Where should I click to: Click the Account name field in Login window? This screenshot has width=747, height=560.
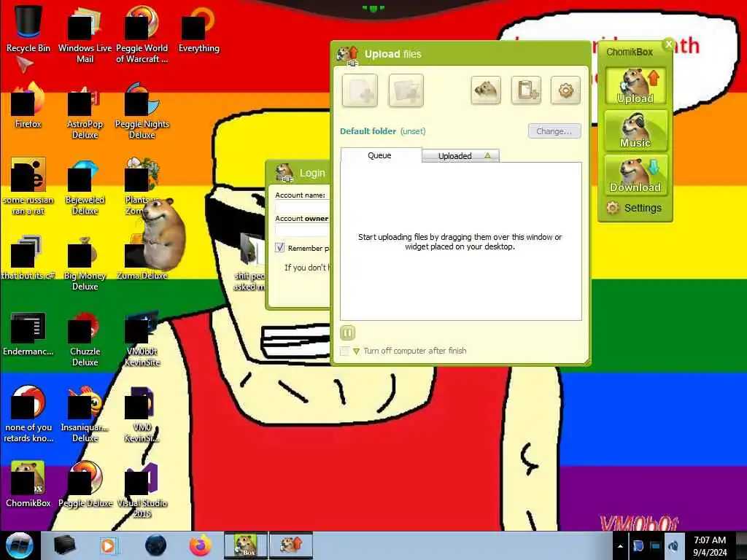pos(302,207)
